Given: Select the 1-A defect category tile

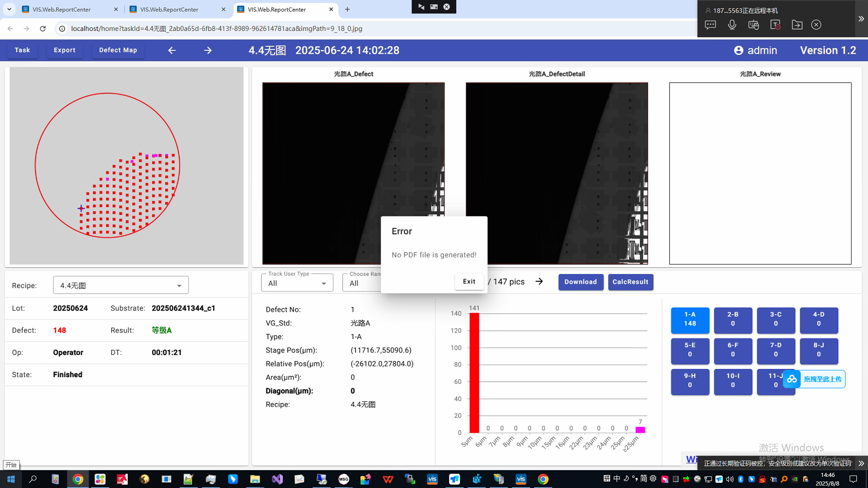Looking at the screenshot, I should 690,320.
